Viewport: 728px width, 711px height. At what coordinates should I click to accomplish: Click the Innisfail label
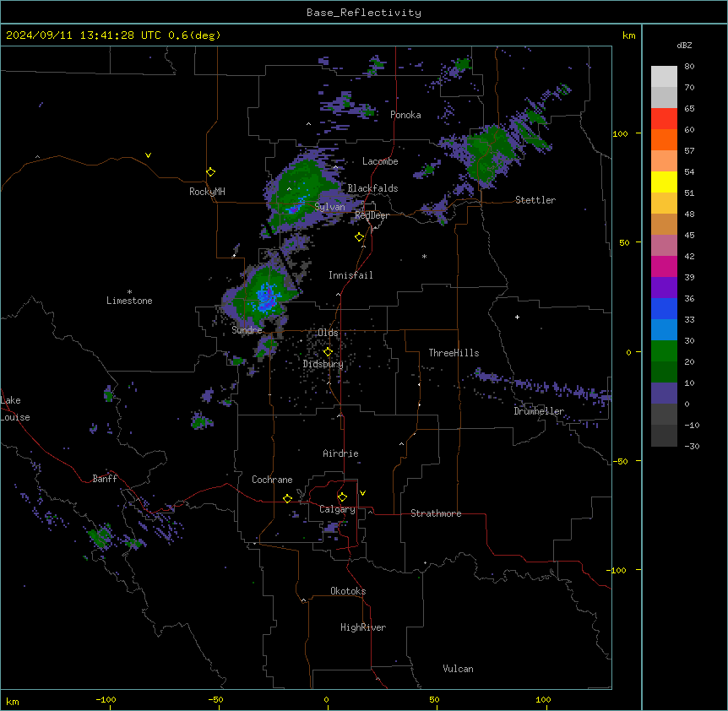[350, 275]
